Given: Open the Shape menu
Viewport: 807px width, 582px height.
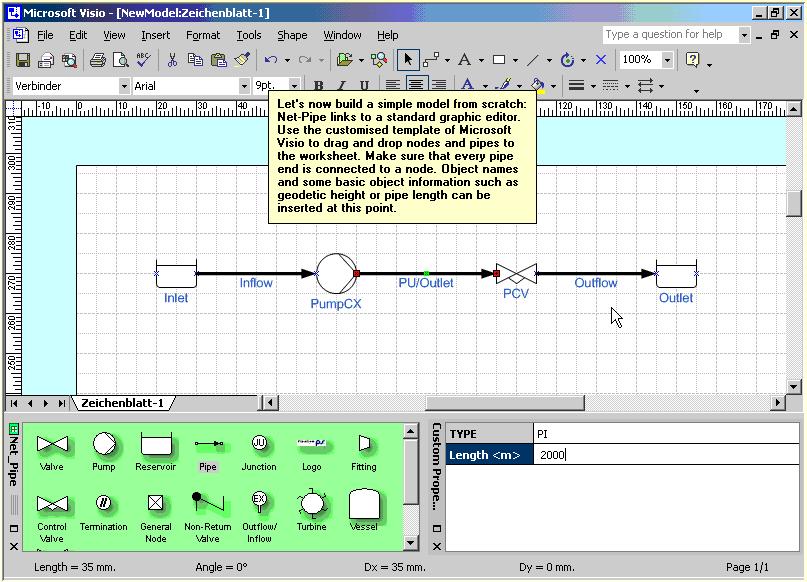Looking at the screenshot, I should 292,35.
